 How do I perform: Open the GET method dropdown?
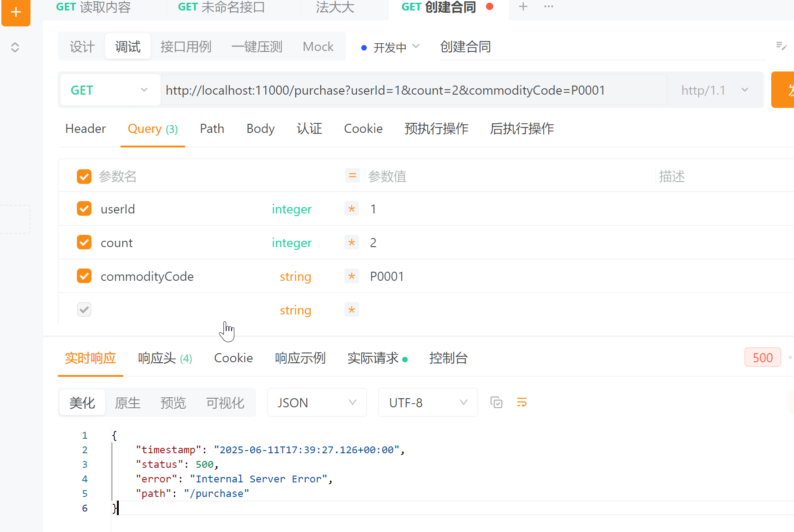(x=110, y=90)
